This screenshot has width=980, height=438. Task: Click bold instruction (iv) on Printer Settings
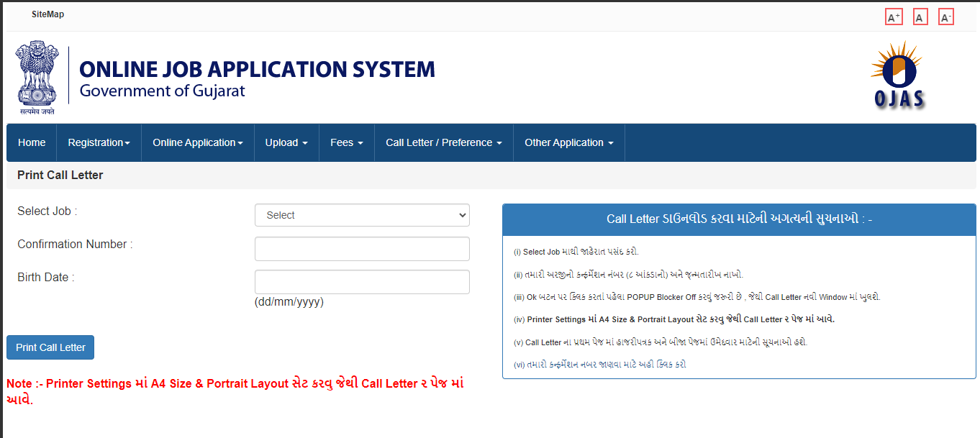pyautogui.click(x=674, y=319)
